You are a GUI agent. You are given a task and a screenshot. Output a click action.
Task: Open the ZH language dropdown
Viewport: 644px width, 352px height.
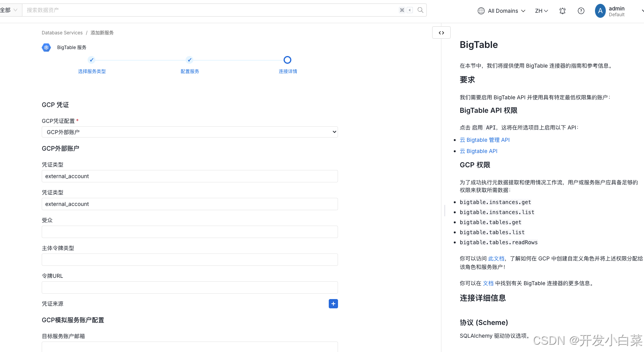point(541,11)
